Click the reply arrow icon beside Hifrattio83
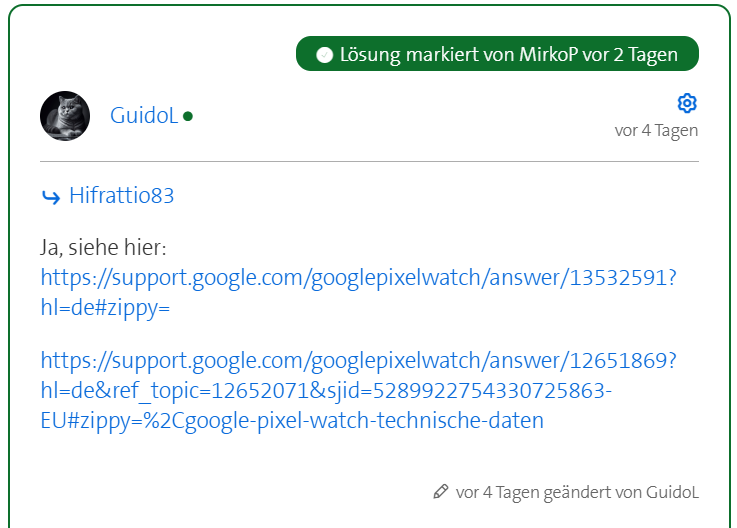 51,197
